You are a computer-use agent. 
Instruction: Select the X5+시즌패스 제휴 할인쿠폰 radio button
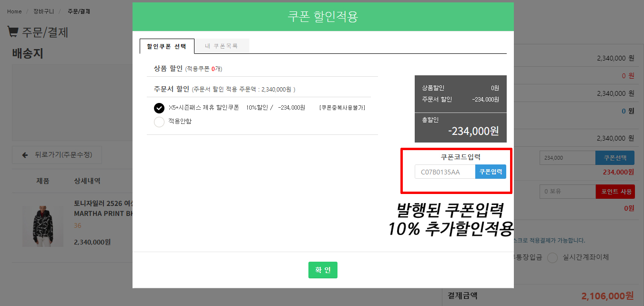pos(159,108)
